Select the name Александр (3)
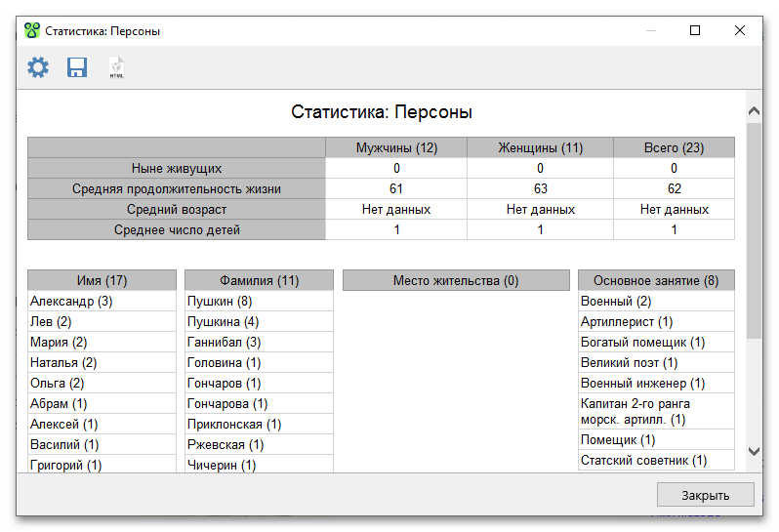Image resolution: width=779 pixels, height=532 pixels. [102, 301]
